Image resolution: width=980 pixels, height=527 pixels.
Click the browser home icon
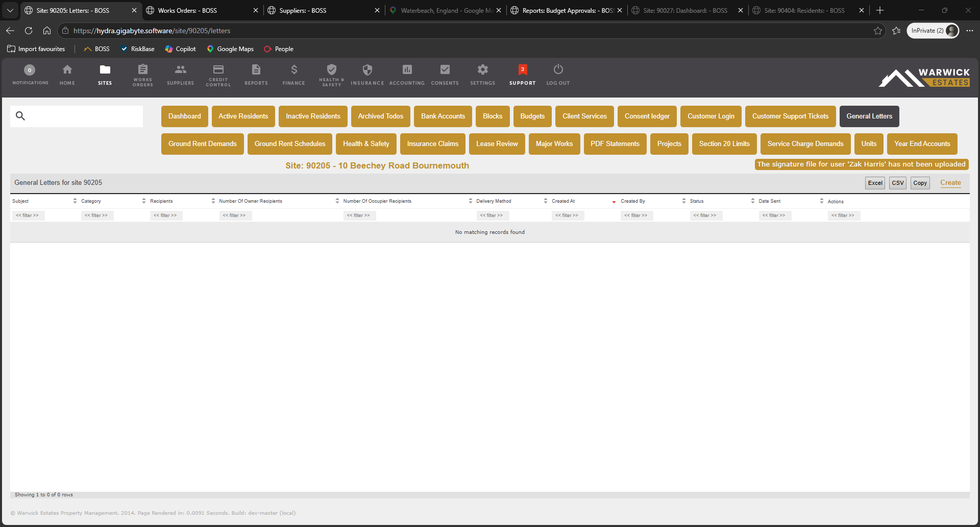(47, 31)
